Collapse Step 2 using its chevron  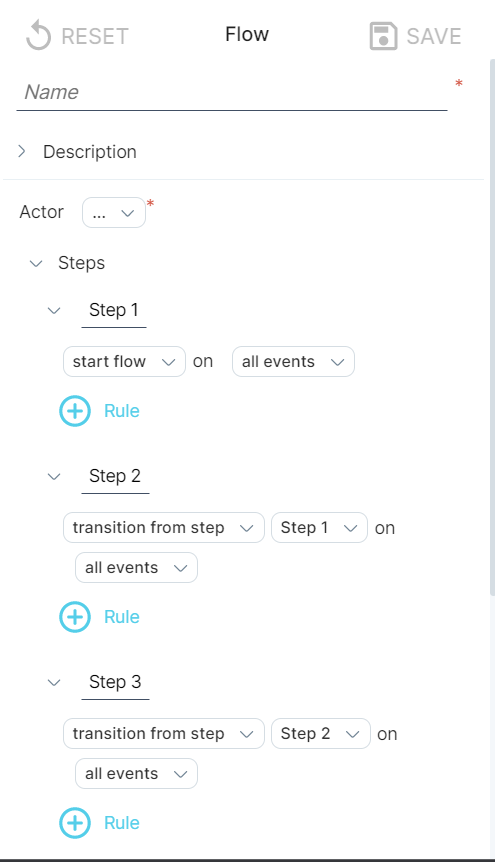[x=54, y=477]
